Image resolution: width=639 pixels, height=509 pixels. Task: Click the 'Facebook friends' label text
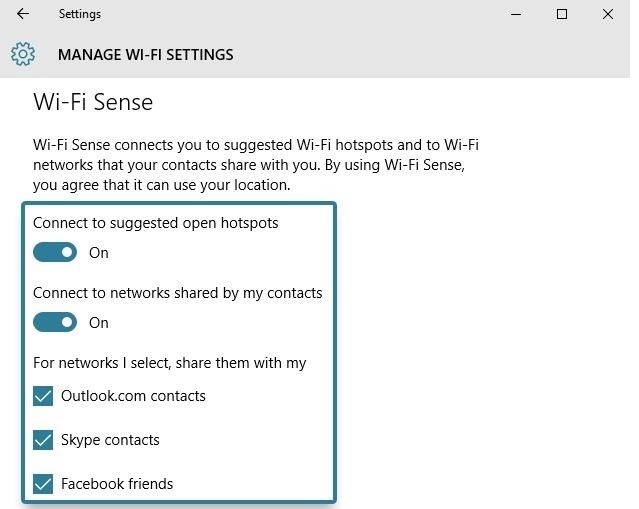[x=117, y=484]
